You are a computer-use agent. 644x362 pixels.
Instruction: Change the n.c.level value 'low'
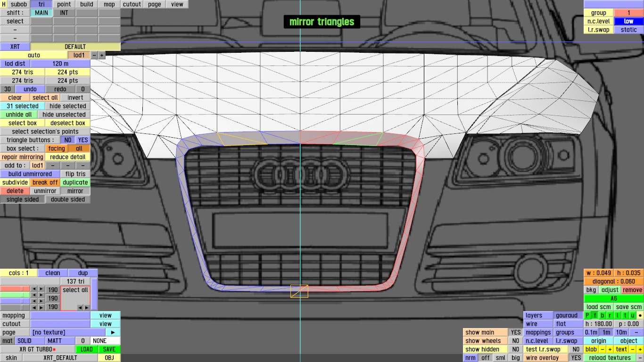628,21
